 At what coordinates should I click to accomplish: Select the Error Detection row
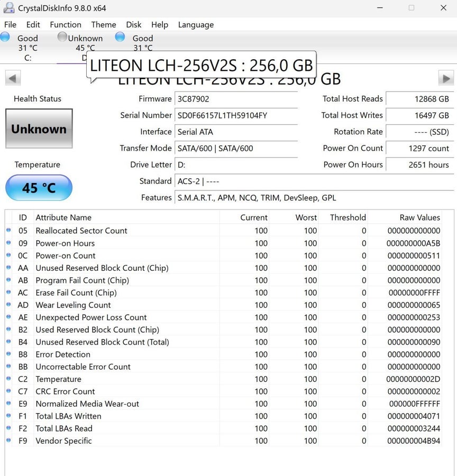point(223,354)
